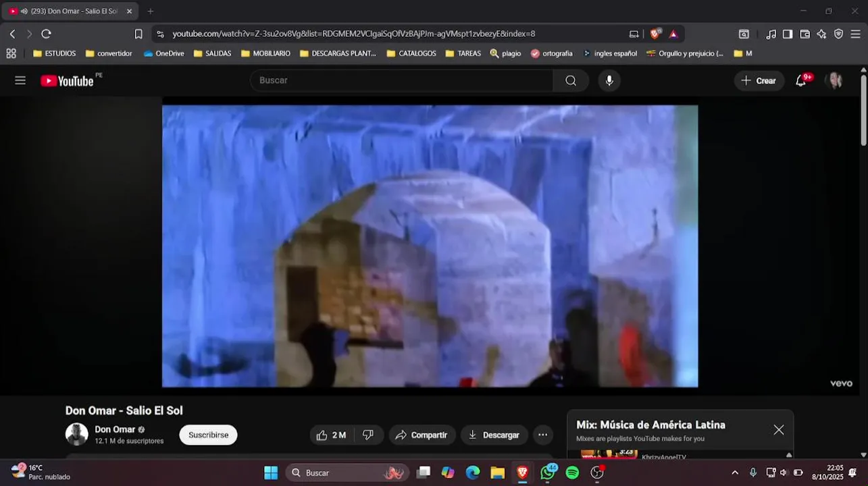Show hidden system tray icons chevron
Viewport: 868px width, 486px height.
coord(735,473)
